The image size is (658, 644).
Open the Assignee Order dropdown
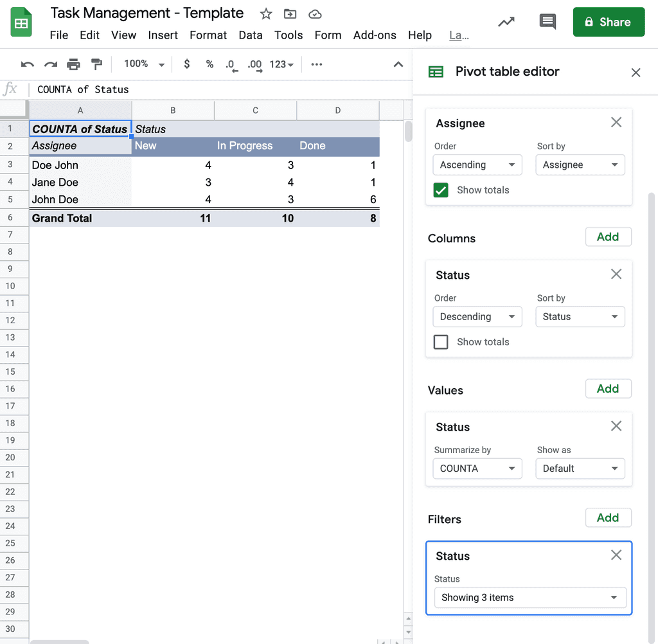click(477, 165)
